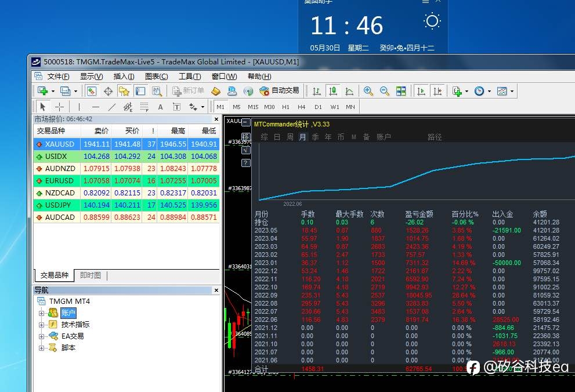The width and height of the screenshot is (575, 392).
Task: Select Bar Chart display icon
Action: [x=316, y=91]
